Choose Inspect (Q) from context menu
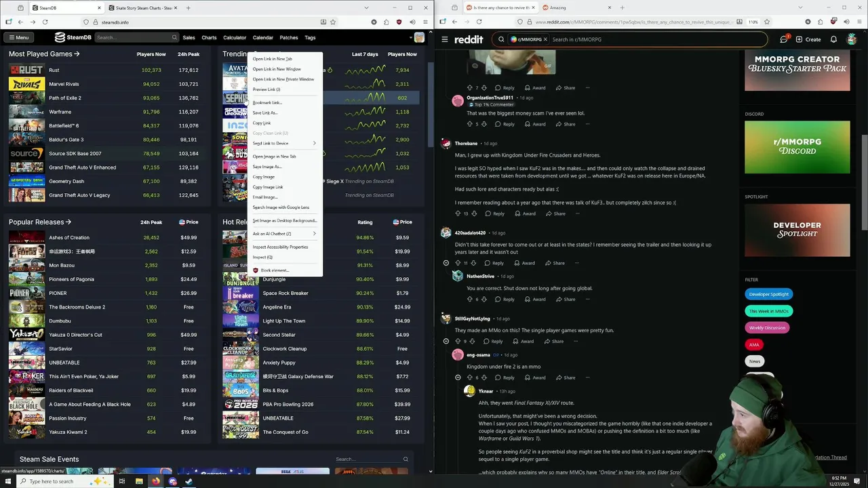The width and height of the screenshot is (868, 488). [285, 257]
